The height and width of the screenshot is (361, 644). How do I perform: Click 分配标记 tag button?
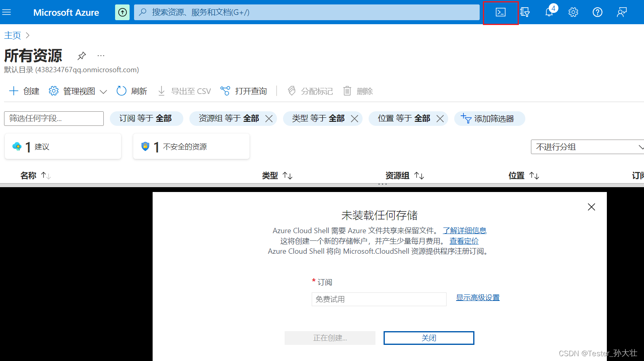[310, 91]
